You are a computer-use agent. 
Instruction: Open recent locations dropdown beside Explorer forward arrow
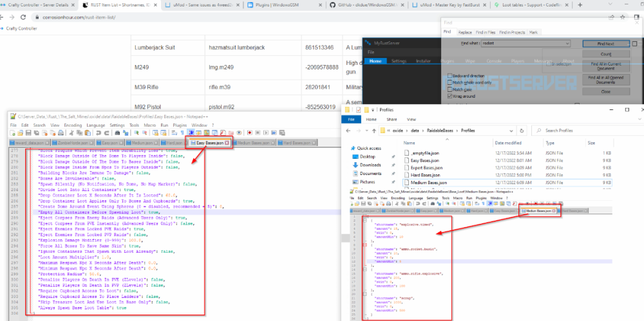coord(367,131)
